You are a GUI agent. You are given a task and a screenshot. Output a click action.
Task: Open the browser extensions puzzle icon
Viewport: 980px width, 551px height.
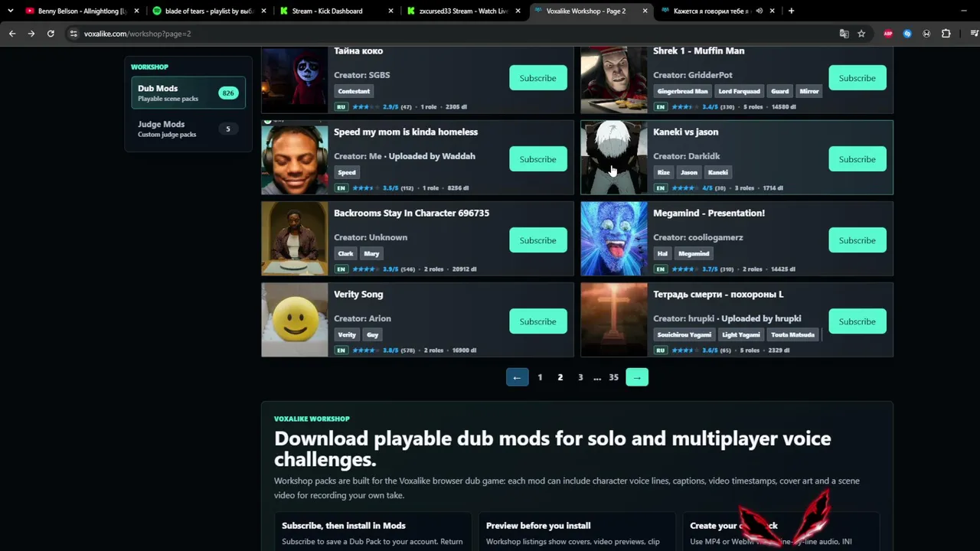click(946, 34)
